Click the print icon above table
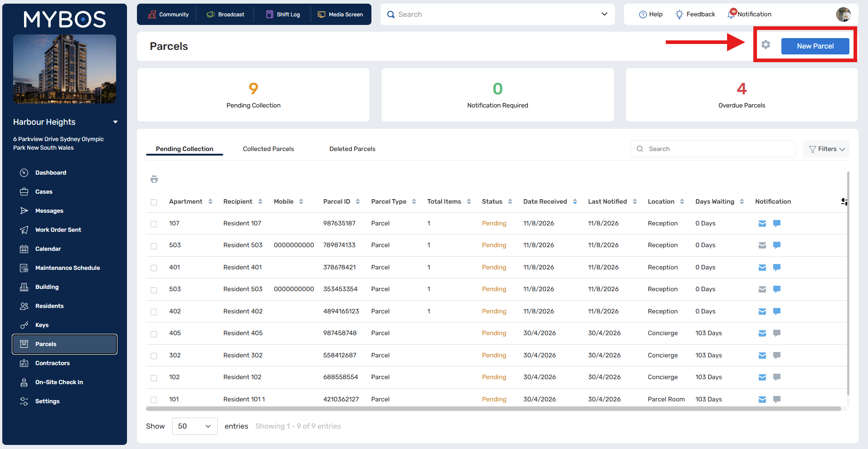This screenshot has width=868, height=449. pos(154,179)
